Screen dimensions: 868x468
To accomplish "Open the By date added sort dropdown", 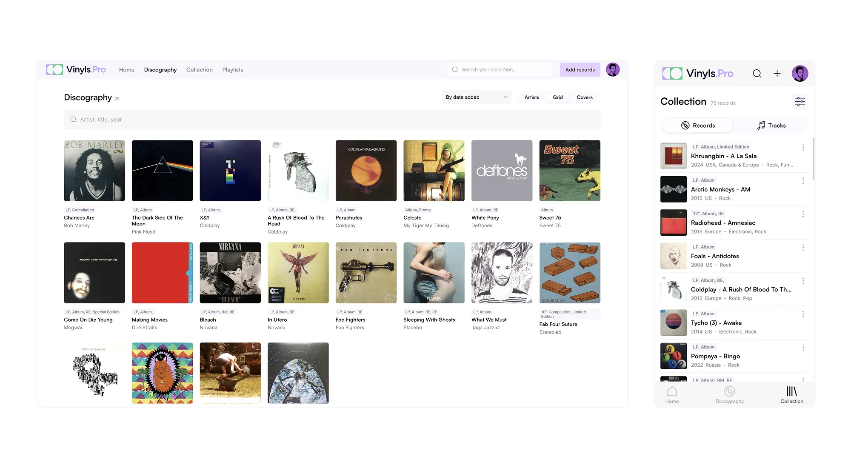I will [476, 97].
